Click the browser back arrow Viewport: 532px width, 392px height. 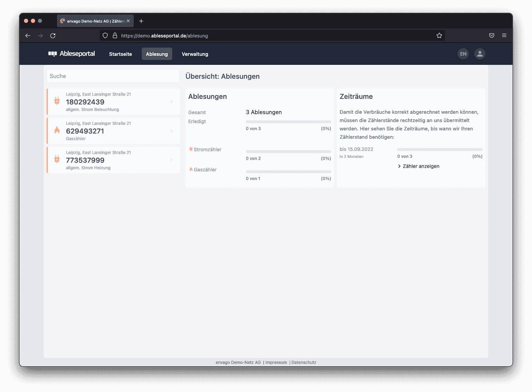[x=28, y=36]
